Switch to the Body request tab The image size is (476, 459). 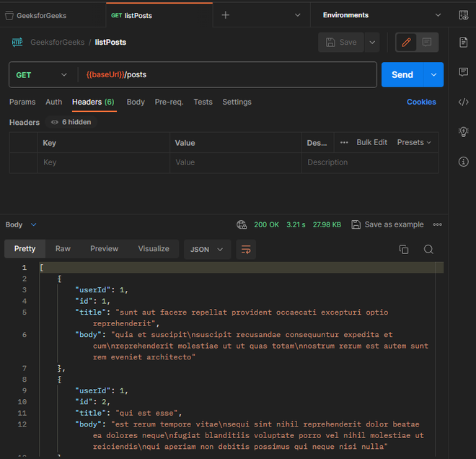pyautogui.click(x=136, y=102)
